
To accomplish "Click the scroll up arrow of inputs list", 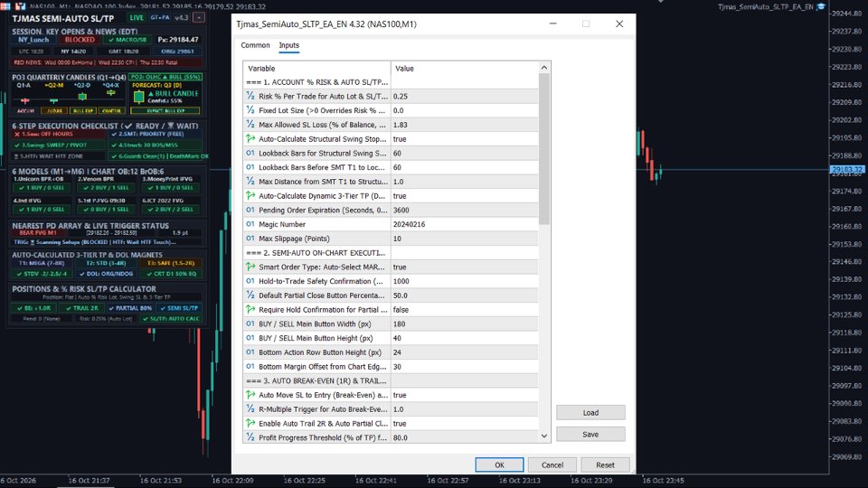I will [x=543, y=68].
